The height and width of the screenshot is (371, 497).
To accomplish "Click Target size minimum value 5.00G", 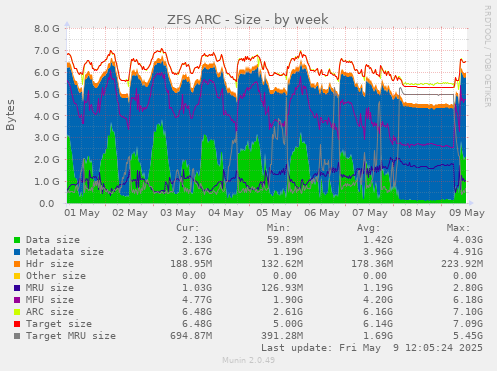I will point(288,324).
